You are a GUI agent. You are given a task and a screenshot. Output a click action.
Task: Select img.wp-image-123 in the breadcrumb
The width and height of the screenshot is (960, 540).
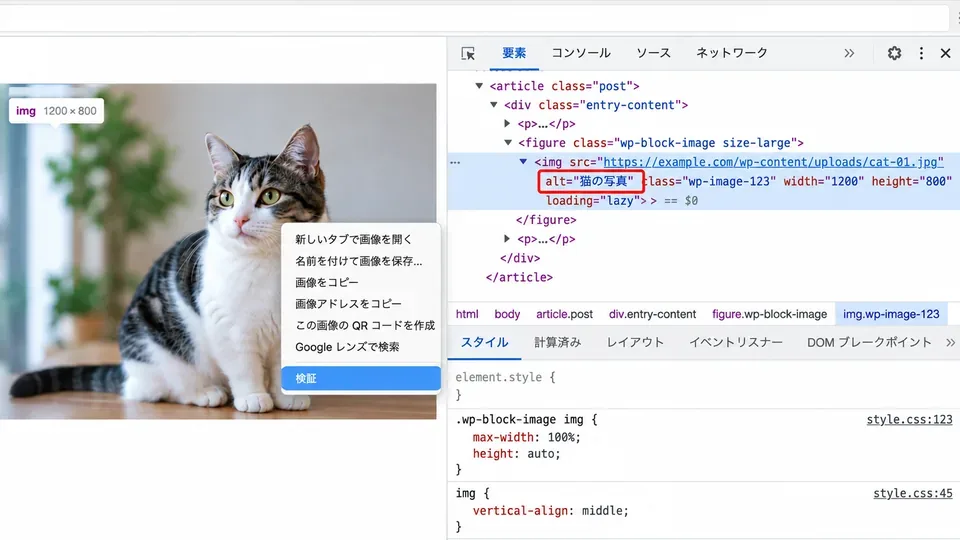coord(891,314)
